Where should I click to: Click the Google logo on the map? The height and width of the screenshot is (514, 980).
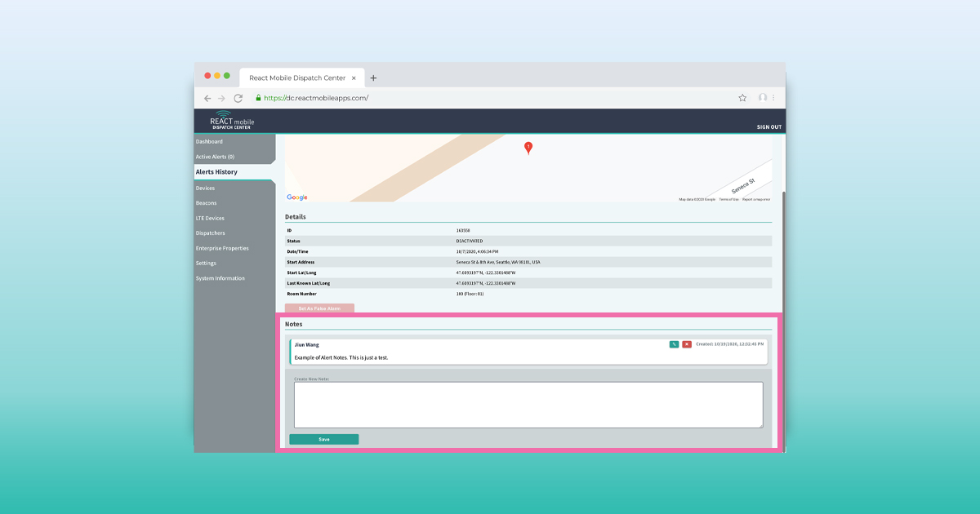[297, 197]
